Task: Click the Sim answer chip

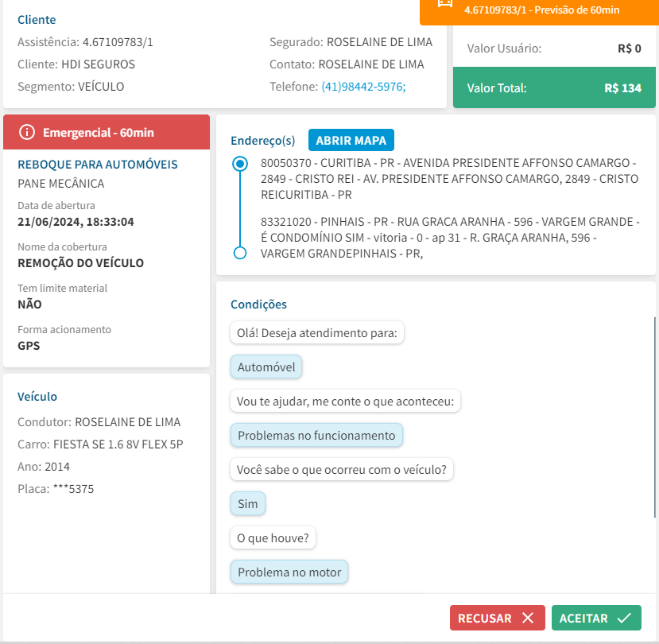Action: point(247,503)
